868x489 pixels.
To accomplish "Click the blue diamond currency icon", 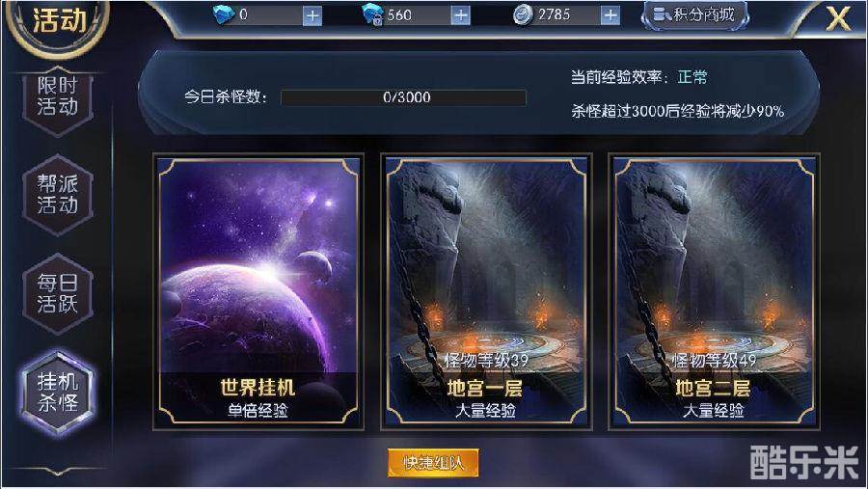I will [224, 15].
